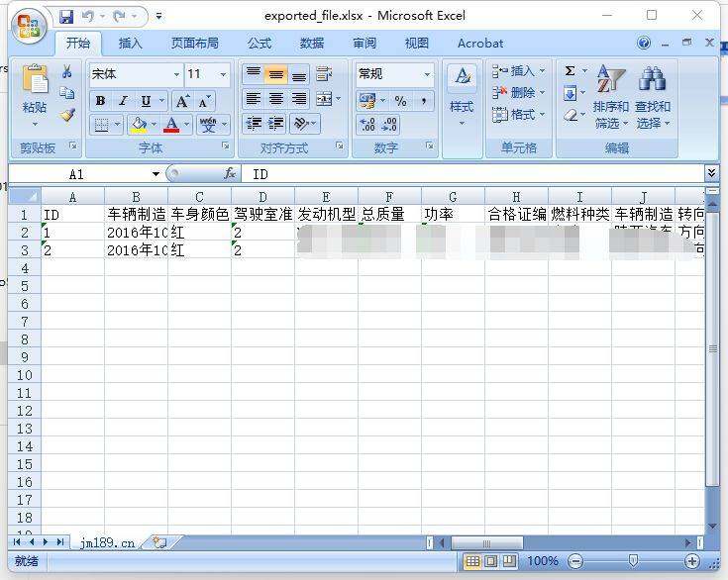Toggle underline formatting
The width and height of the screenshot is (728, 580).
point(146,101)
